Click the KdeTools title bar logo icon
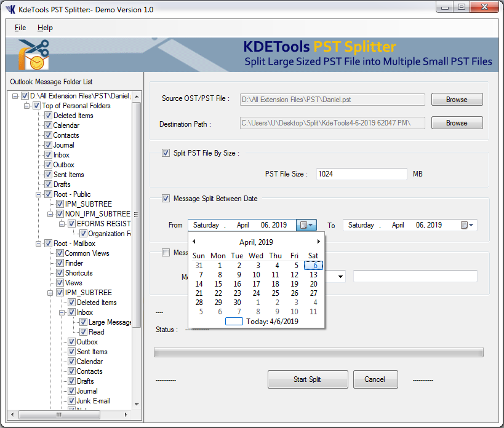This screenshot has width=504, height=428. [10, 9]
